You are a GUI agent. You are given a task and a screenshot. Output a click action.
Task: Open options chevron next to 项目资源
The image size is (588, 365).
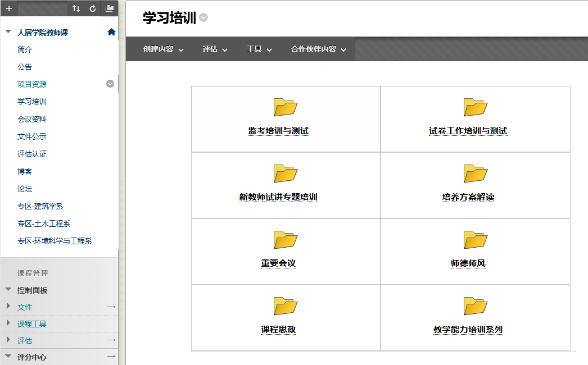pyautogui.click(x=110, y=84)
